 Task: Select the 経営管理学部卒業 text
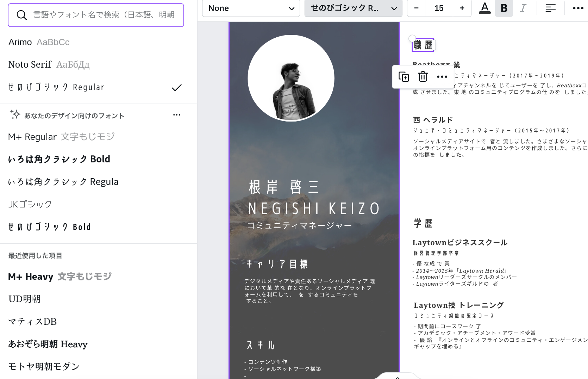pos(436,253)
